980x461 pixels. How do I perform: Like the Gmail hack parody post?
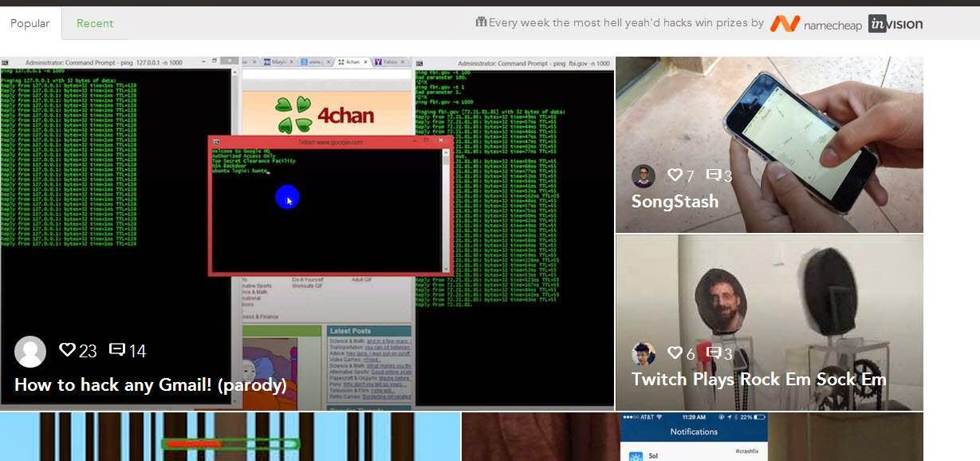tap(68, 350)
